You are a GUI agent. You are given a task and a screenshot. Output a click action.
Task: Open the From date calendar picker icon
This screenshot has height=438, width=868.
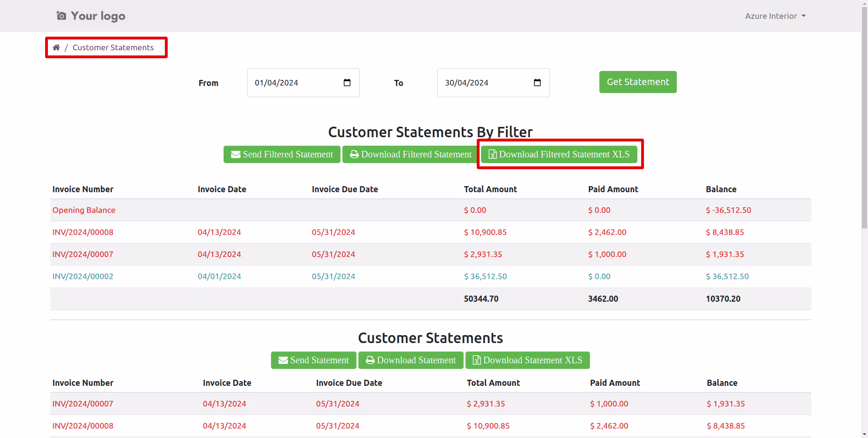[347, 83]
